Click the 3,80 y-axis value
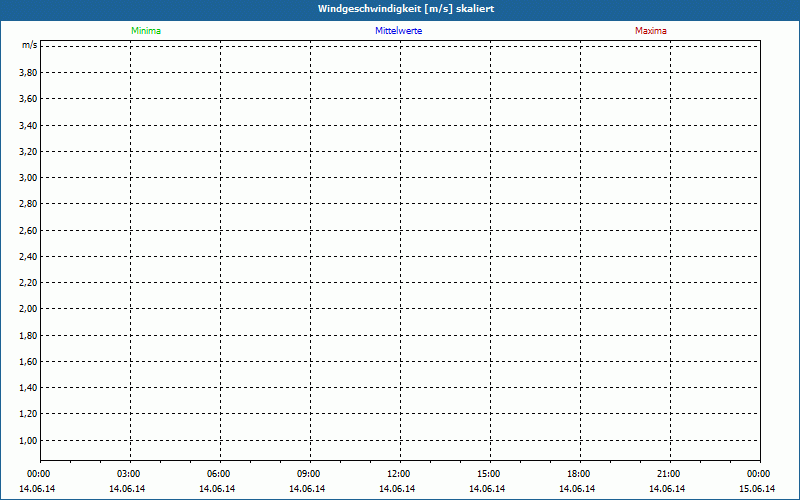The image size is (800, 500). [x=28, y=73]
